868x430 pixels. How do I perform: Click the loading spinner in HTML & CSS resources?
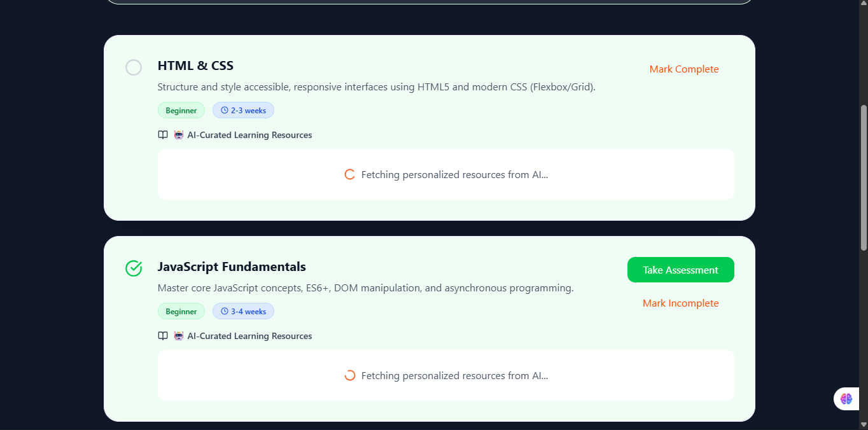click(349, 174)
